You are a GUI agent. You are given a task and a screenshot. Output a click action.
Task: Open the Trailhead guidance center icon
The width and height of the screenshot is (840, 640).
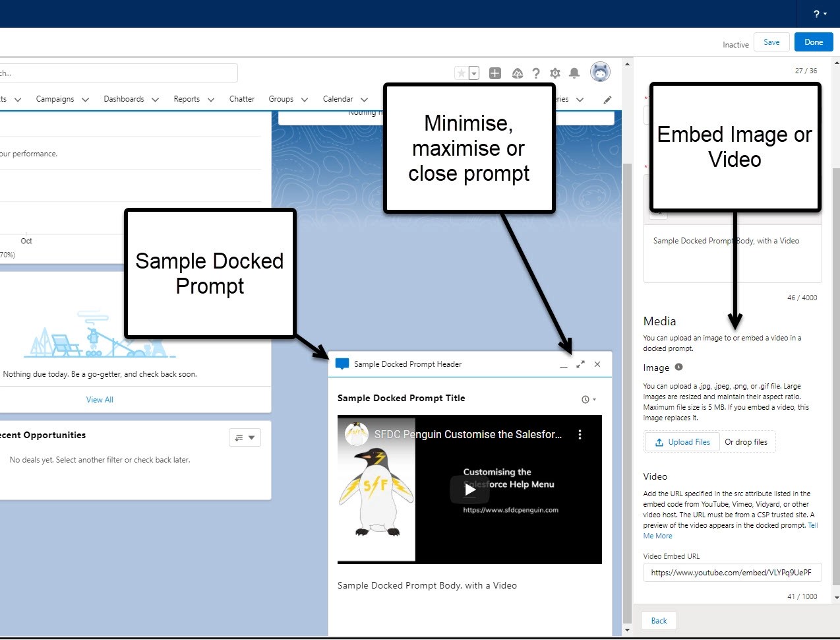(x=518, y=73)
